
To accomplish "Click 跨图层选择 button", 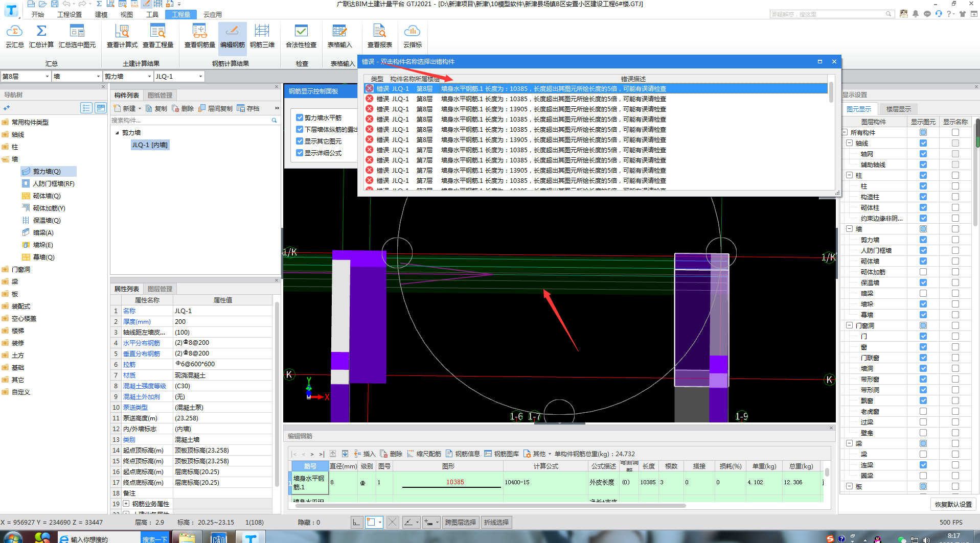I will [x=461, y=522].
